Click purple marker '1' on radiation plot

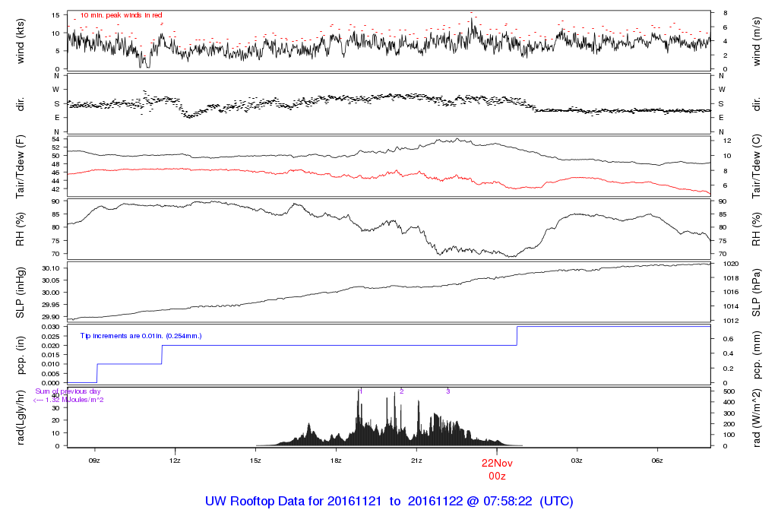point(361,391)
